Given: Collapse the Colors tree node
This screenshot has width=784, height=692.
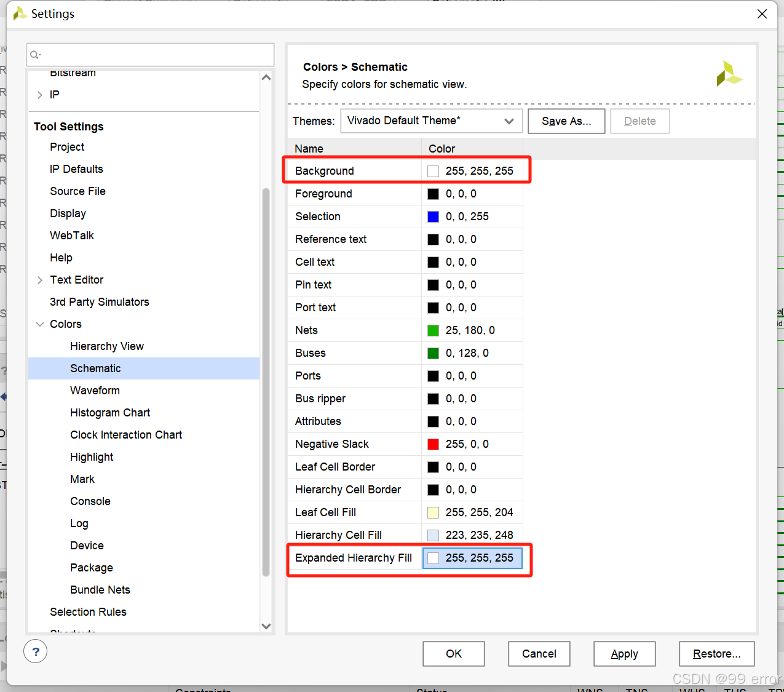Looking at the screenshot, I should (40, 324).
